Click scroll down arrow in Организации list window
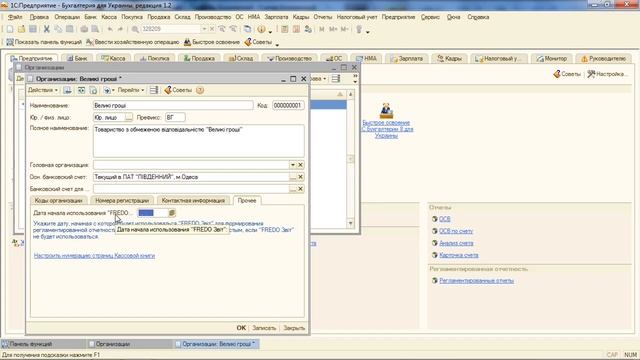 350,223
